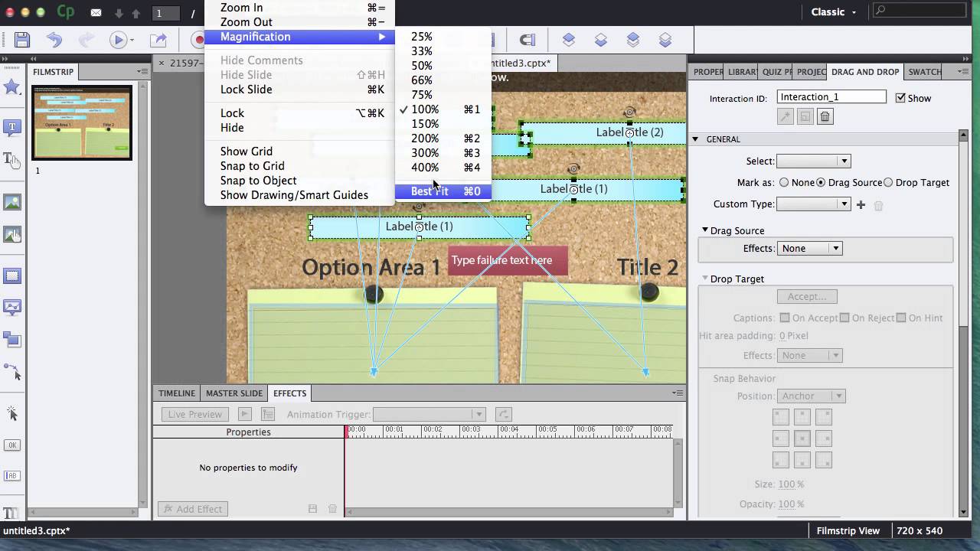Select the Rollover Image tool
Viewport: 980px width, 551px height.
12,235
